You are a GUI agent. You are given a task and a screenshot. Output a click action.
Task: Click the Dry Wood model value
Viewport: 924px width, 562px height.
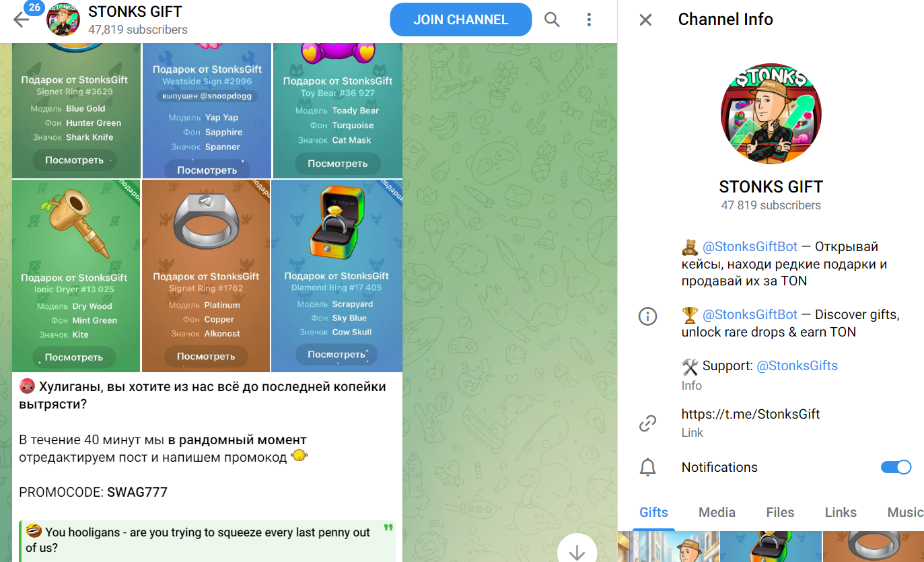93,306
